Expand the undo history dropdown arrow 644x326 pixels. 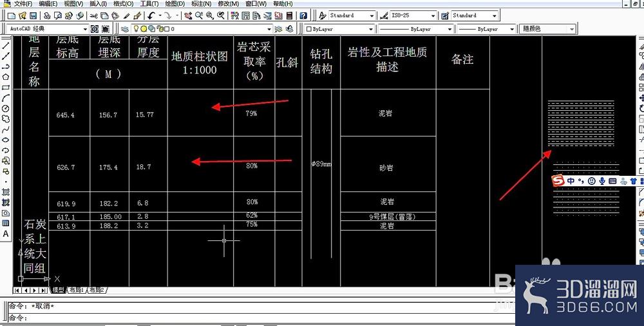(160, 15)
